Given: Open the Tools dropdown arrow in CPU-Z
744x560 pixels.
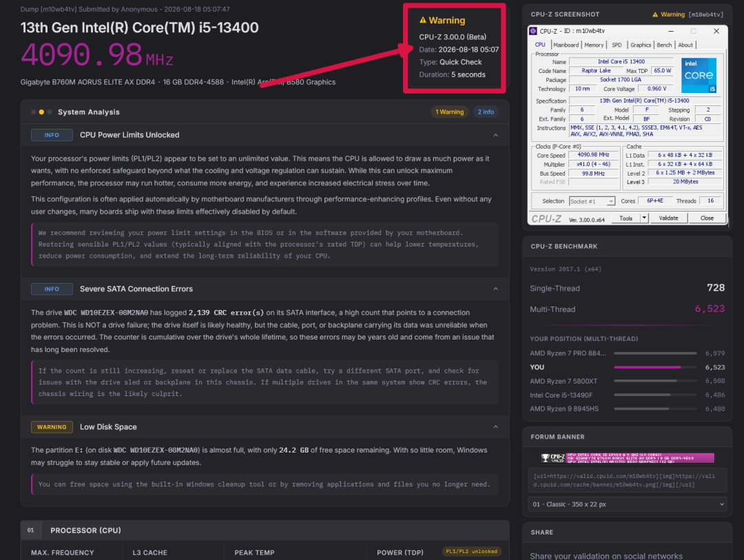Looking at the screenshot, I should [644, 218].
